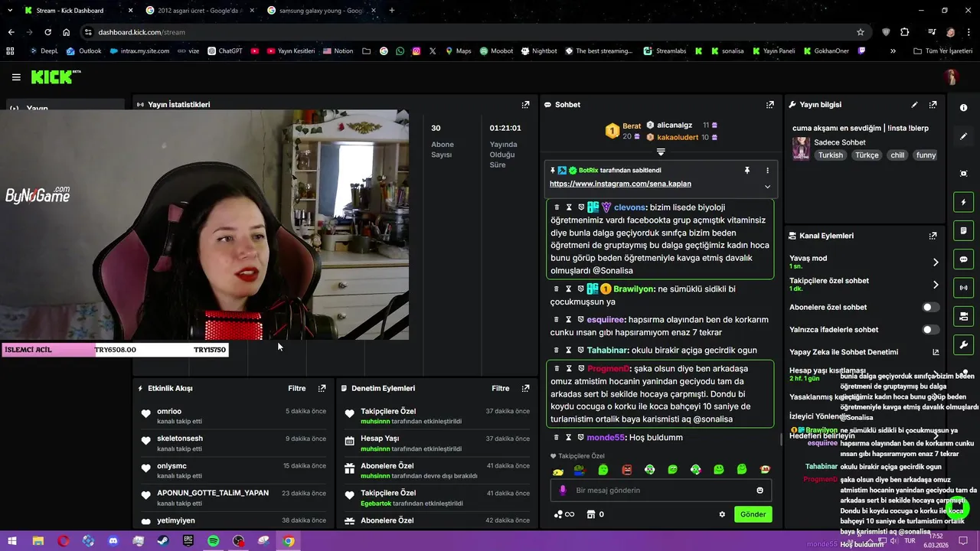Click the browser address bar
980x551 pixels.
click(x=467, y=32)
